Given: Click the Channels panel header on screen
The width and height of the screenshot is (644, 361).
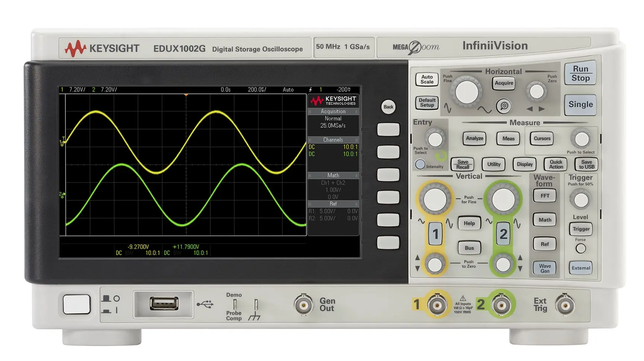Looking at the screenshot, I should [x=333, y=140].
